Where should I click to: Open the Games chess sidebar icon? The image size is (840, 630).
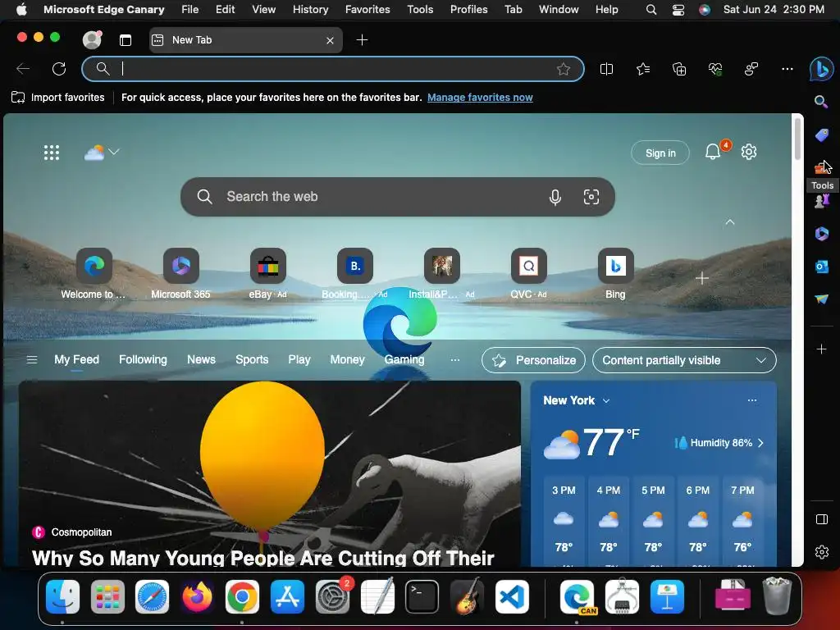(821, 202)
